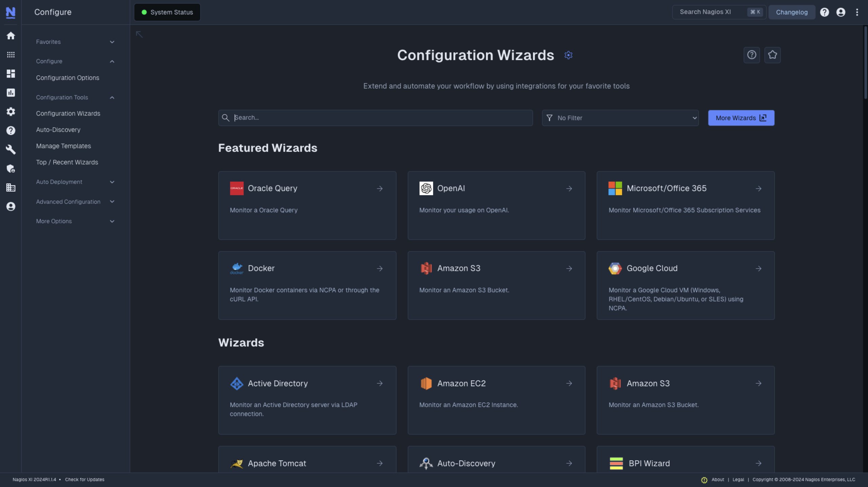Screen dimensions: 868x487
Task: Click the Google Cloud wizard icon
Action: [615, 268]
